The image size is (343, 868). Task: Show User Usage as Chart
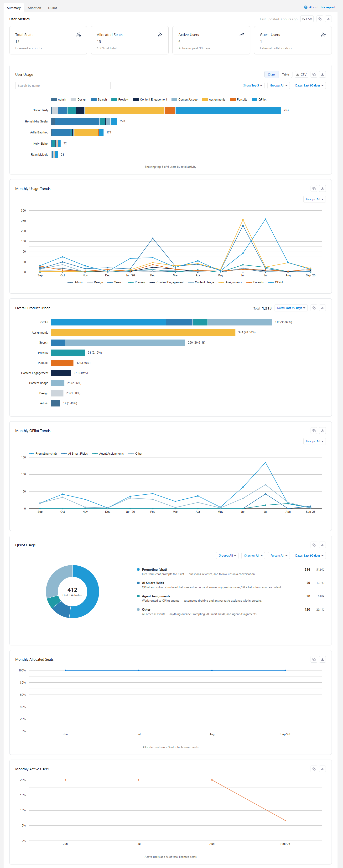point(271,75)
